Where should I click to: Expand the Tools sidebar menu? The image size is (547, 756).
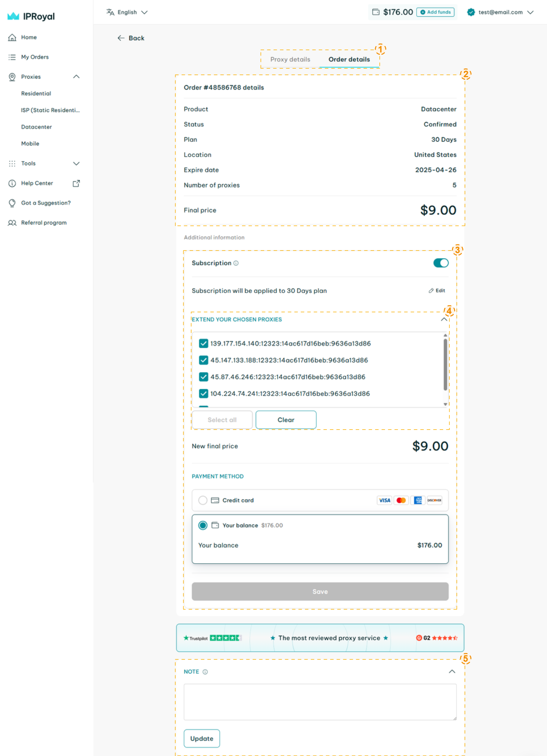click(x=76, y=163)
